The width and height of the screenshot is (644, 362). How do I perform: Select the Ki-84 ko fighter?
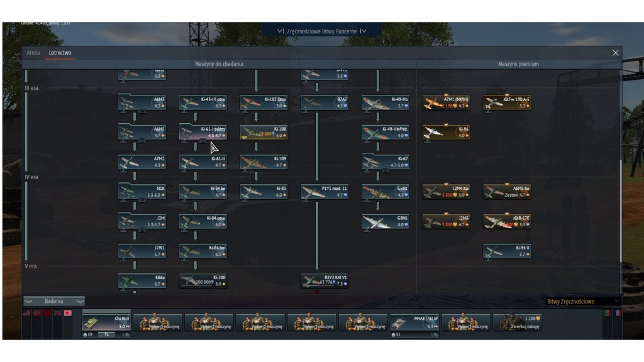(203, 192)
